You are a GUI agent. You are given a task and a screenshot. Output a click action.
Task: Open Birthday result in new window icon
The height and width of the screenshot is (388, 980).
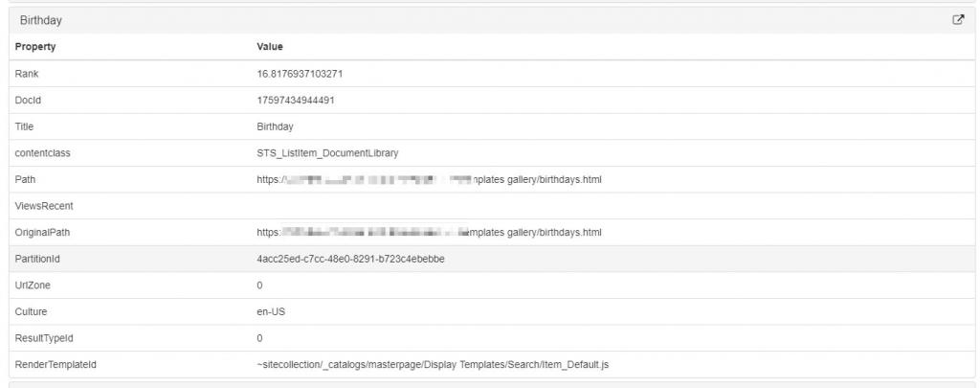(x=958, y=19)
